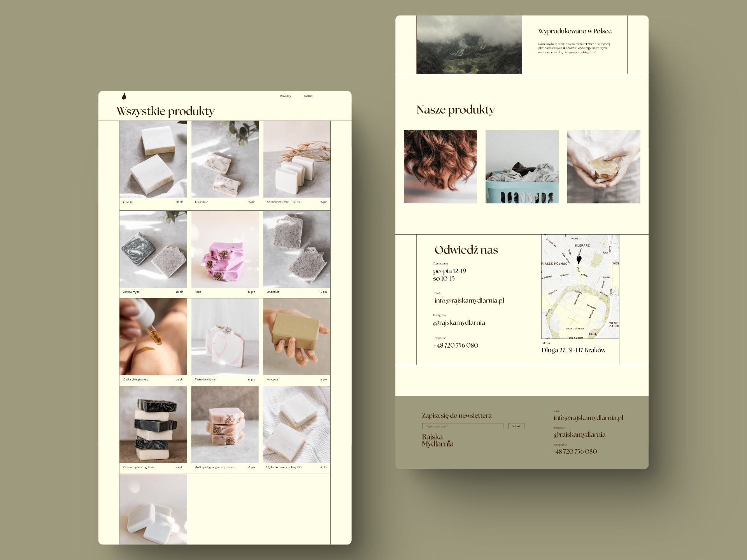The image size is (747, 560).
Task: Open the Produkty menu item
Action: coord(285,96)
